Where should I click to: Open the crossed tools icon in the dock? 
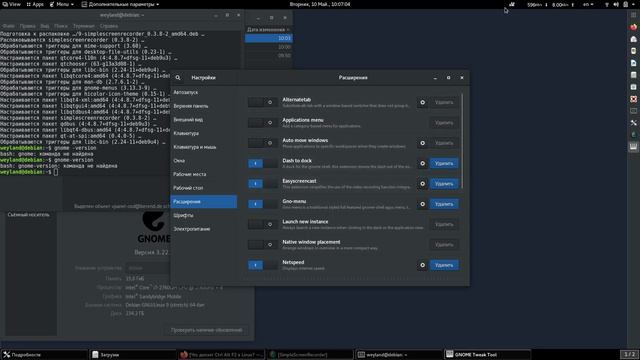[x=633, y=123]
